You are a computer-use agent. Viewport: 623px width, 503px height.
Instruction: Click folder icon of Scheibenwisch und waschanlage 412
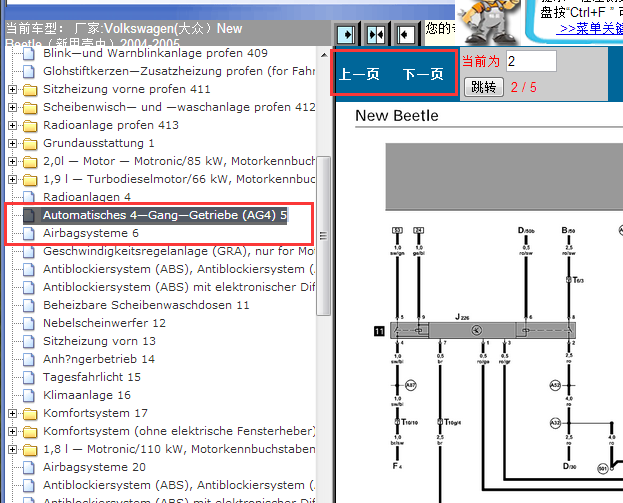[30, 108]
